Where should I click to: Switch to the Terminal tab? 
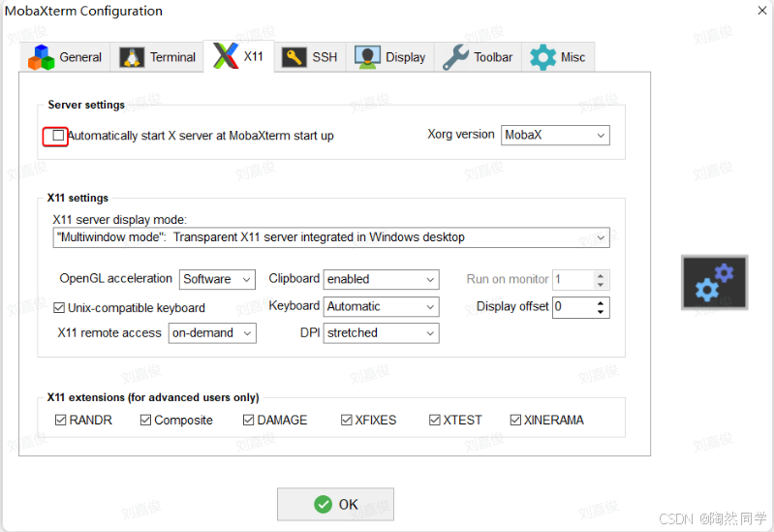(157, 57)
